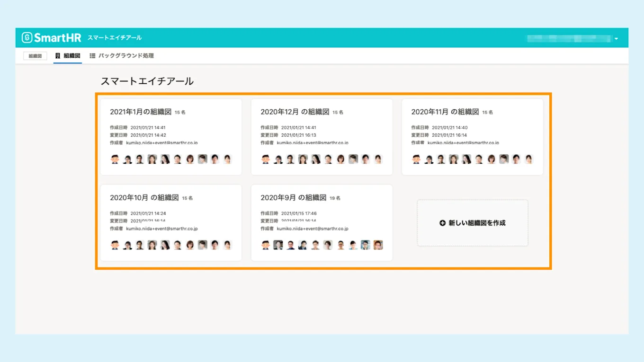Open the account dropdown arrow in header
This screenshot has height=362, width=644.
tap(616, 39)
